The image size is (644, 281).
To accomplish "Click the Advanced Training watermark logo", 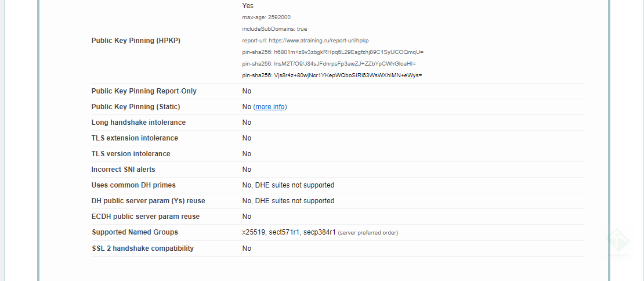I will 618,243.
